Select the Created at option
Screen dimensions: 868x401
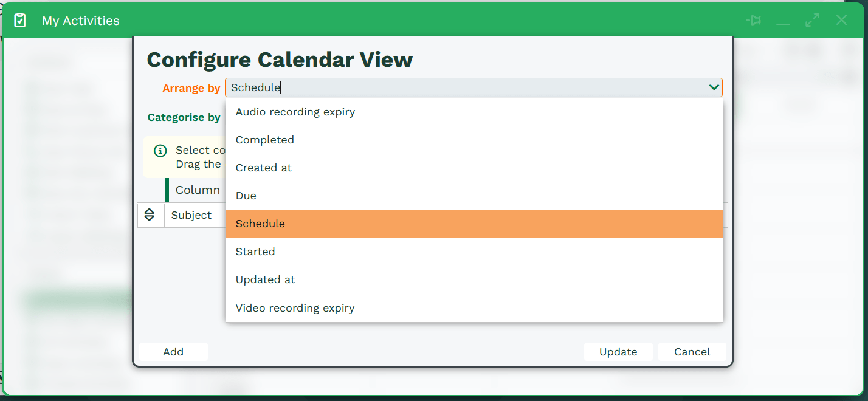click(264, 168)
